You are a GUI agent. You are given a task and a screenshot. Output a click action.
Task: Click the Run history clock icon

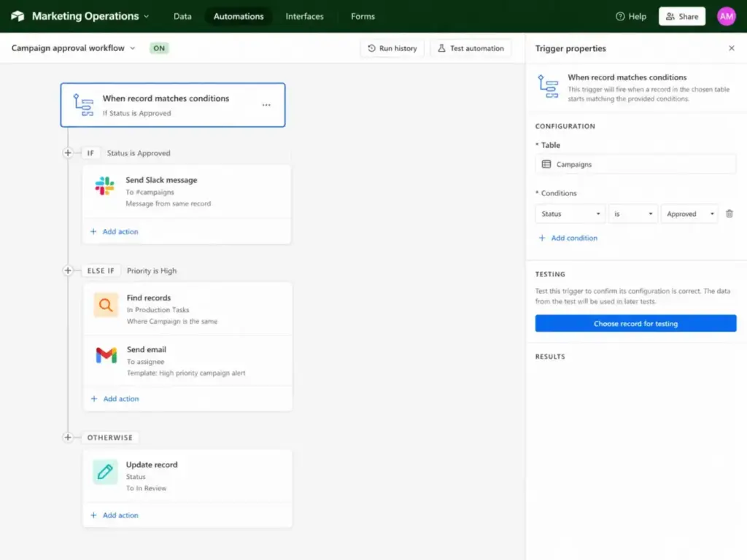[371, 48]
